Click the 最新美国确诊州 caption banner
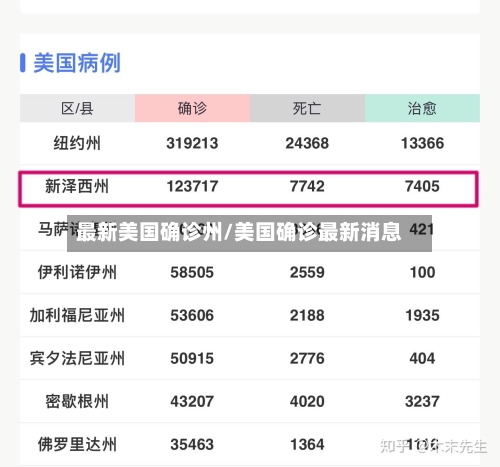500x467 pixels. pyautogui.click(x=249, y=233)
